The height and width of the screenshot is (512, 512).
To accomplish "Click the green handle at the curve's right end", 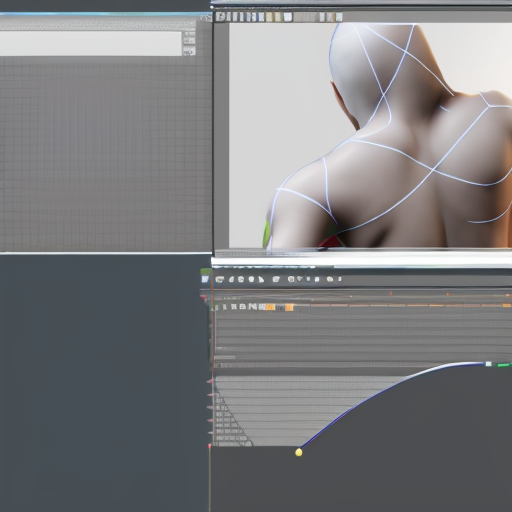I will coord(503,365).
